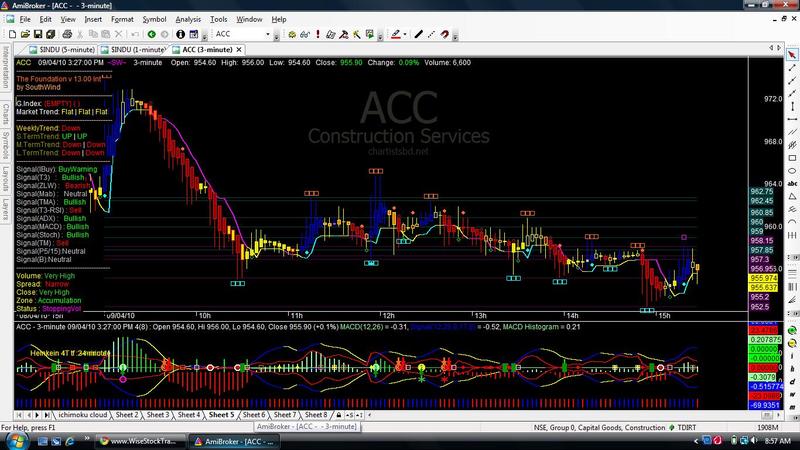Open the Interpretation side panel tab
The height and width of the screenshot is (450, 800).
6,67
